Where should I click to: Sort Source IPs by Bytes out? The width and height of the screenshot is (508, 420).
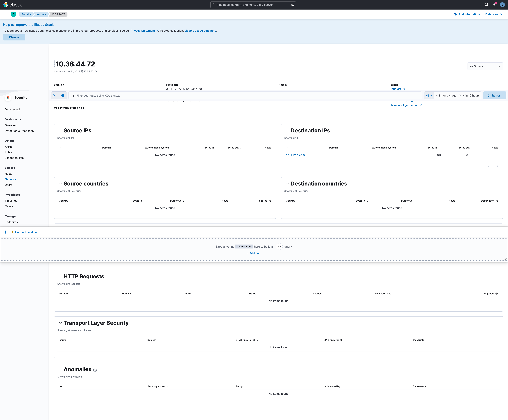(235, 148)
